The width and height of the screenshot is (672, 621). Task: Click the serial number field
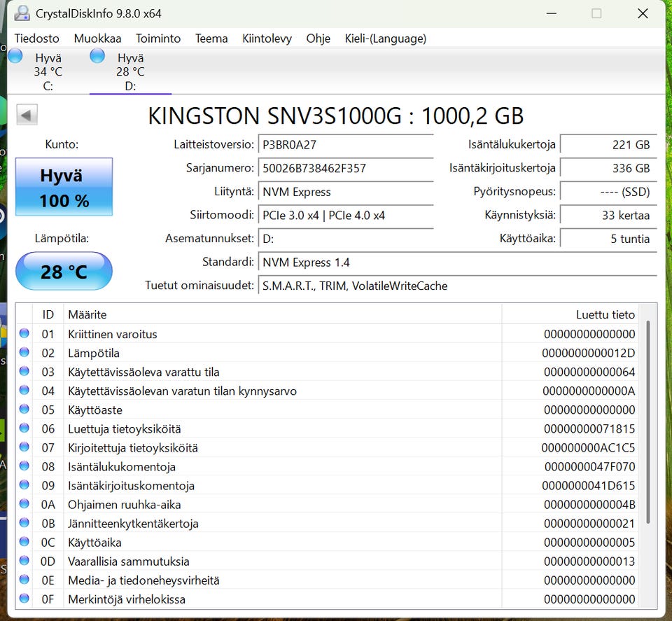346,168
